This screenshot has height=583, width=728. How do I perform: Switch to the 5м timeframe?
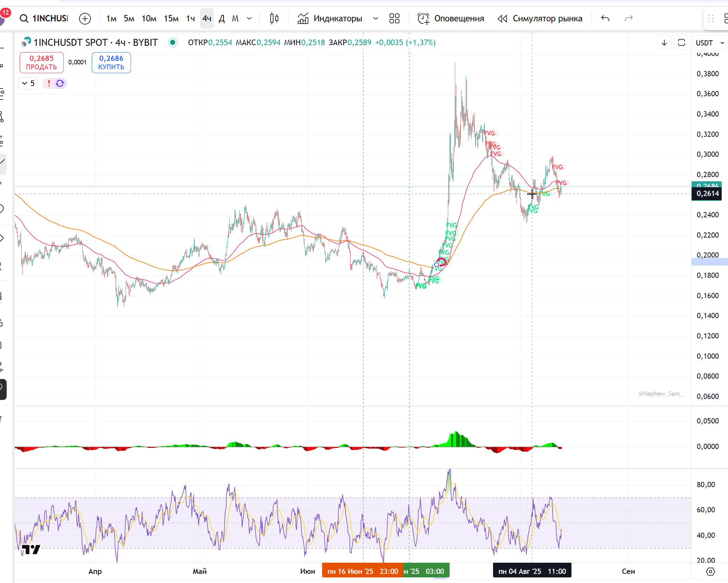(x=129, y=18)
